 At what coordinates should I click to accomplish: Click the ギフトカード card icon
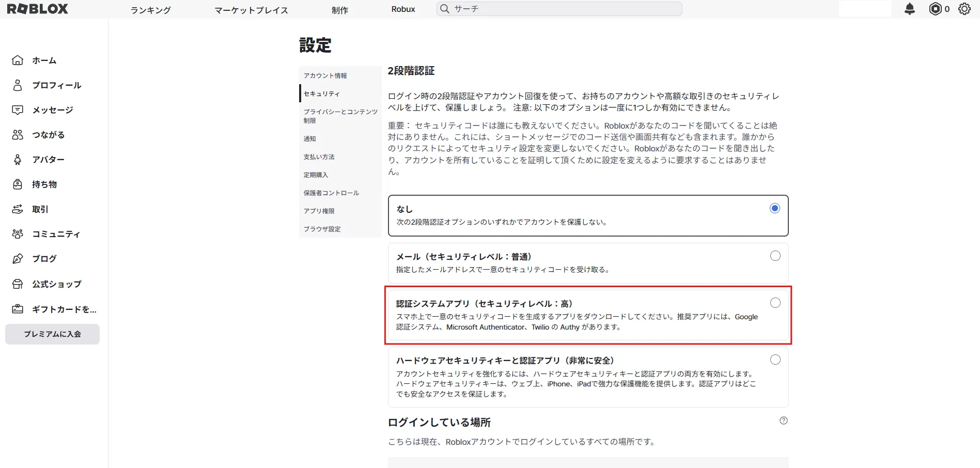18,309
